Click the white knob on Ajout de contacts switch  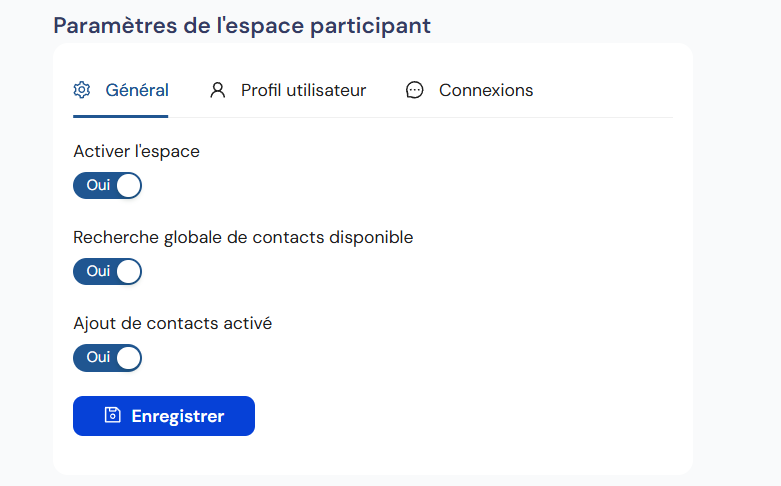tap(128, 358)
